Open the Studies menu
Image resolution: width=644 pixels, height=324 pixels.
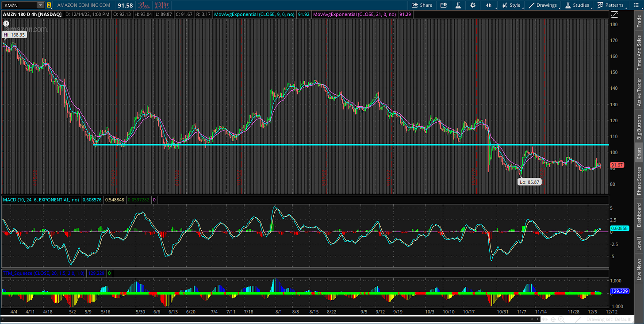[x=577, y=5]
